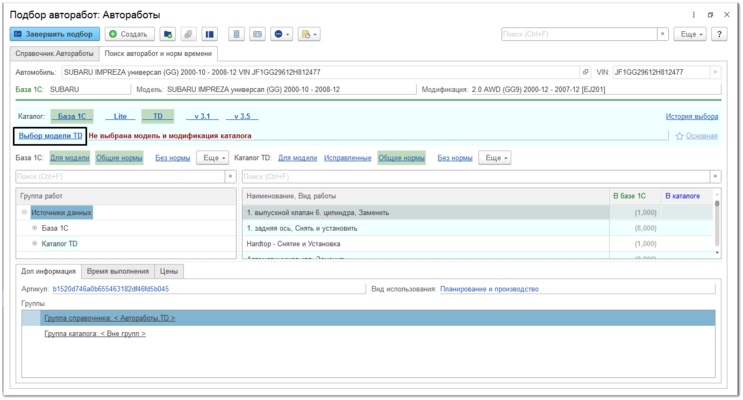
Task: Toggle Каталог TD filter Общие нормы
Action: (x=401, y=158)
